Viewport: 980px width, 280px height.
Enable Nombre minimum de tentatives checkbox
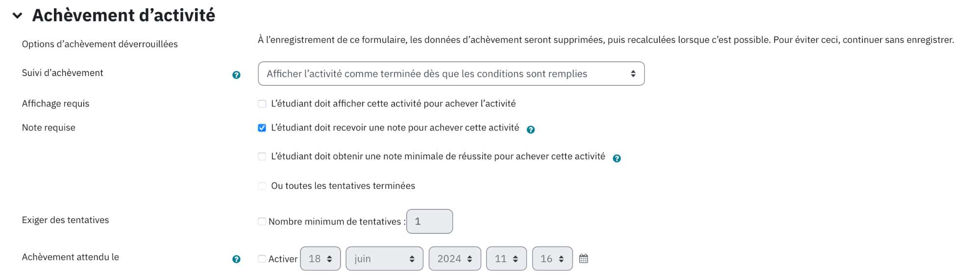point(262,222)
